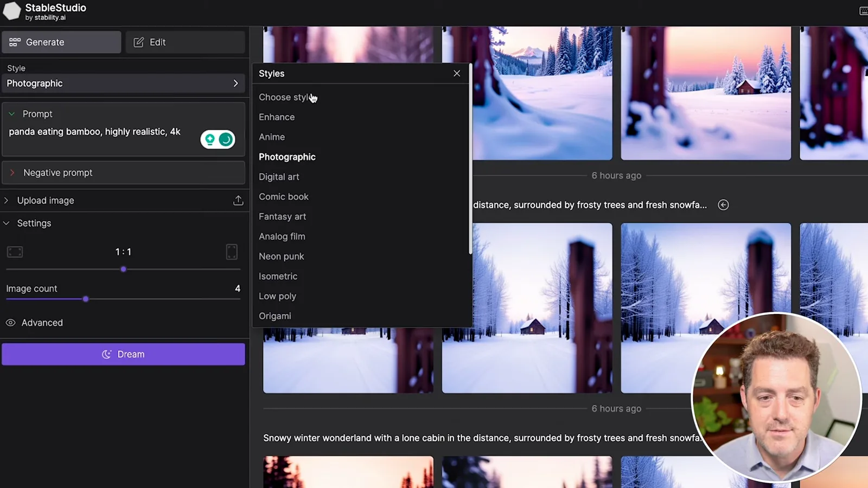868x488 pixels.
Task: Select the Isometric style
Action: point(278,276)
